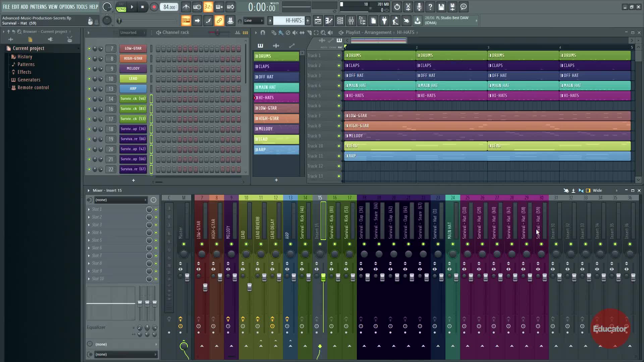This screenshot has width=644, height=362.
Task: Click the record button in transport
Action: tap(154, 7)
